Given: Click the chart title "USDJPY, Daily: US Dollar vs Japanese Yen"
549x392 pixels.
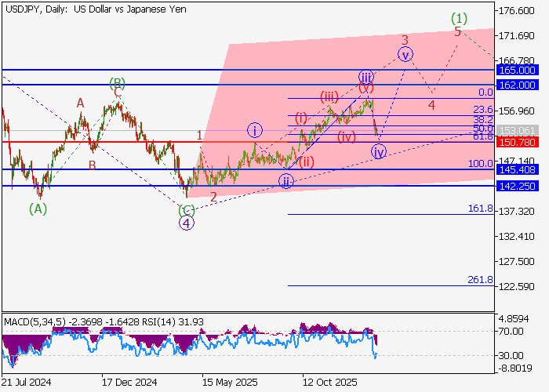Looking at the screenshot, I should coord(96,9).
